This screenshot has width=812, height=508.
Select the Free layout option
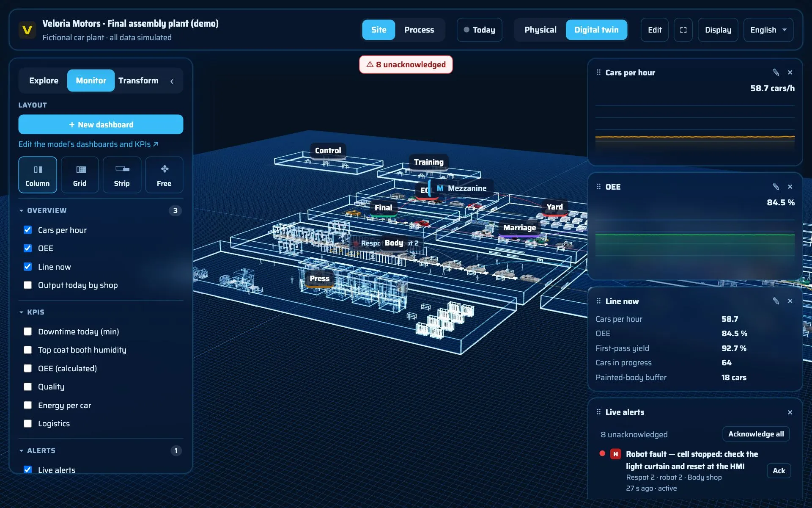164,175
